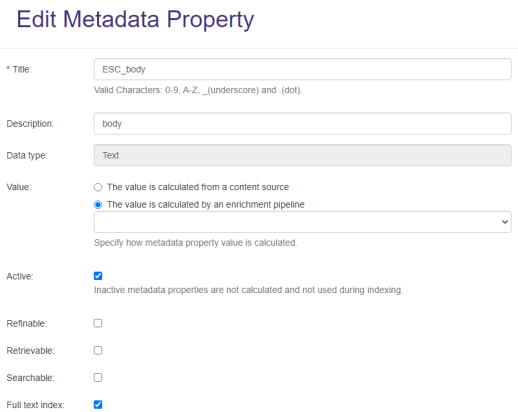The height and width of the screenshot is (412, 518).
Task: Click the Title field containing ESC_body
Action: [x=302, y=69]
